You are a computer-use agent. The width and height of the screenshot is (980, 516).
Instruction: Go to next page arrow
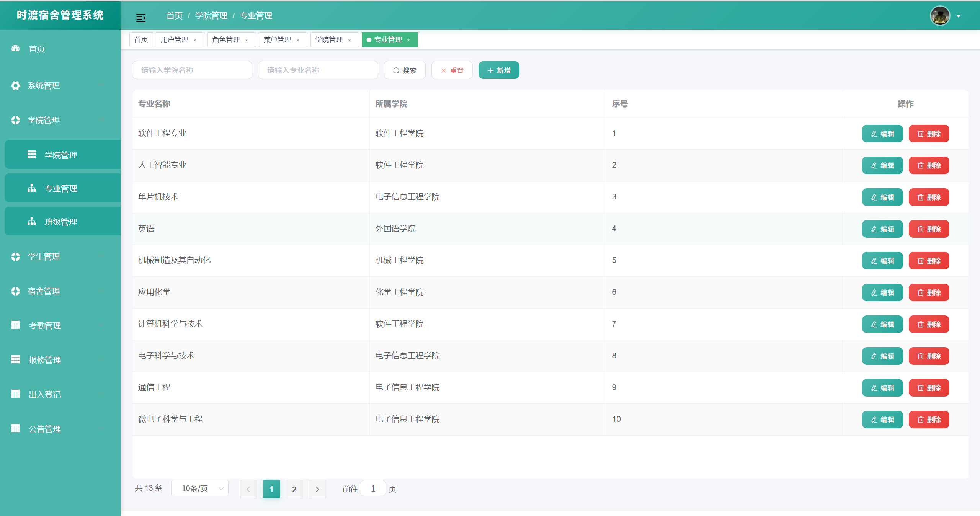point(317,489)
